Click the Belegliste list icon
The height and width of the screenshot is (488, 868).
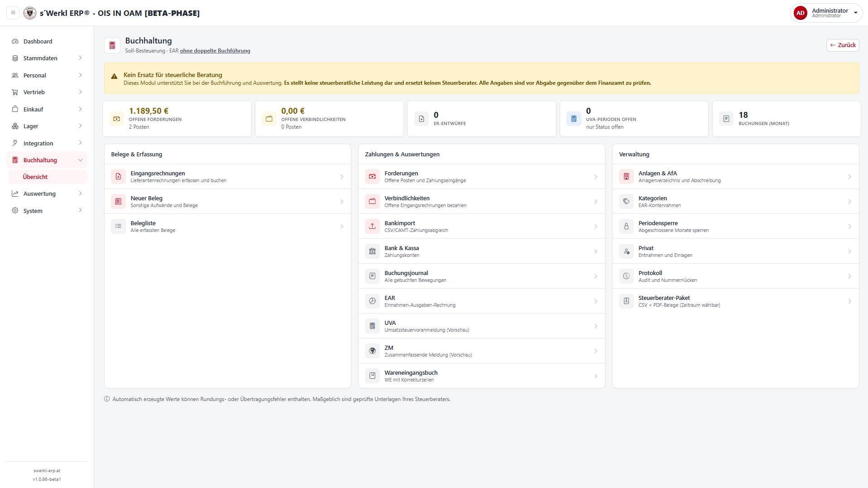pos(118,226)
